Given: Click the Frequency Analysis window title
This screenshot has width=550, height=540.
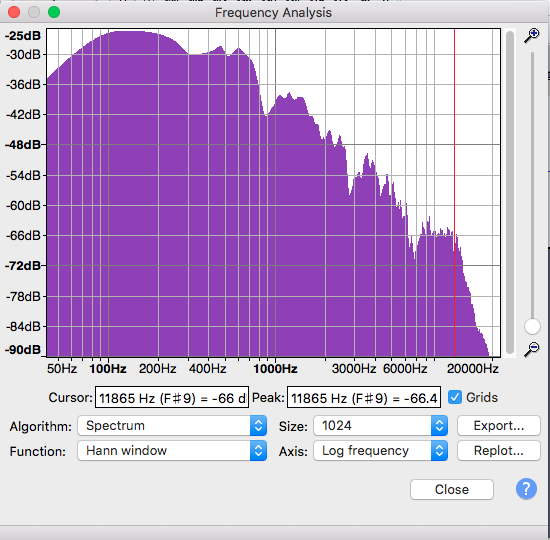Looking at the screenshot, I should (x=273, y=13).
